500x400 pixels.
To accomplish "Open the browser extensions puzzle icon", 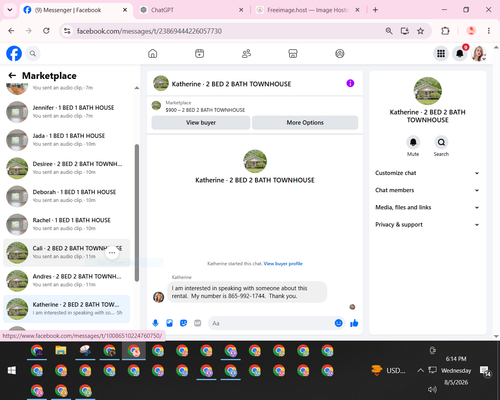I will 445,31.
